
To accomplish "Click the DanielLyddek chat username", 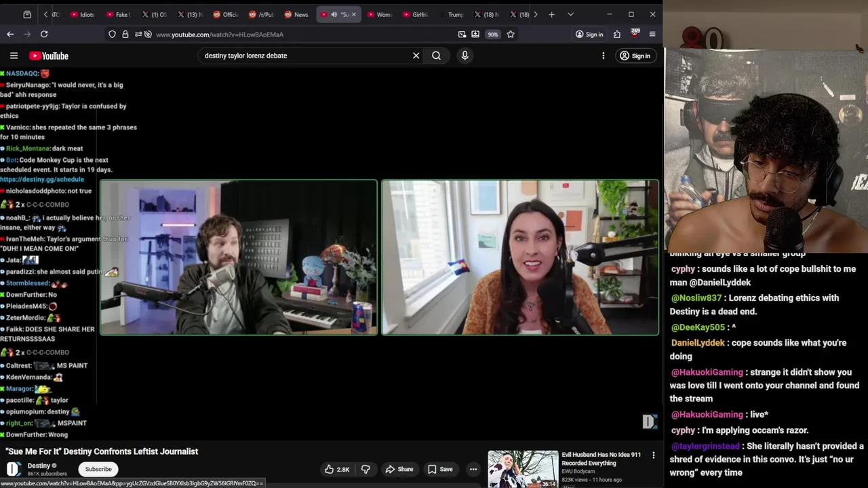I will 698,343.
